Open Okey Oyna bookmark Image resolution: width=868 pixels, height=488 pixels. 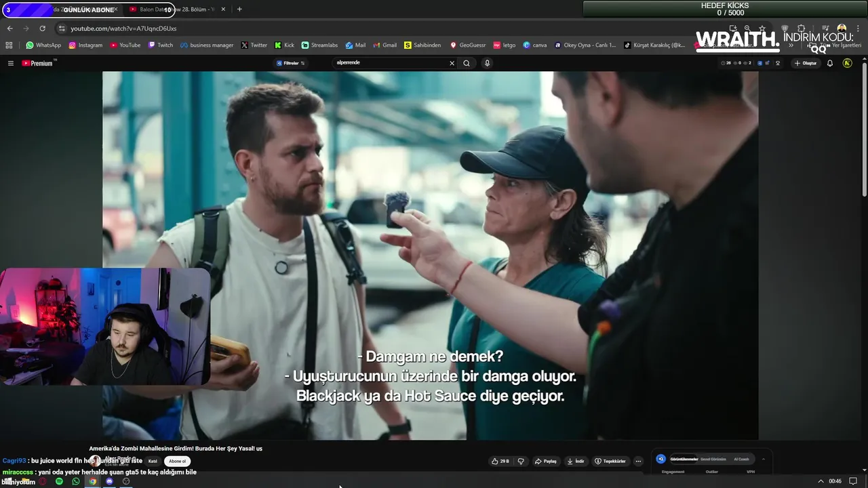585,45
